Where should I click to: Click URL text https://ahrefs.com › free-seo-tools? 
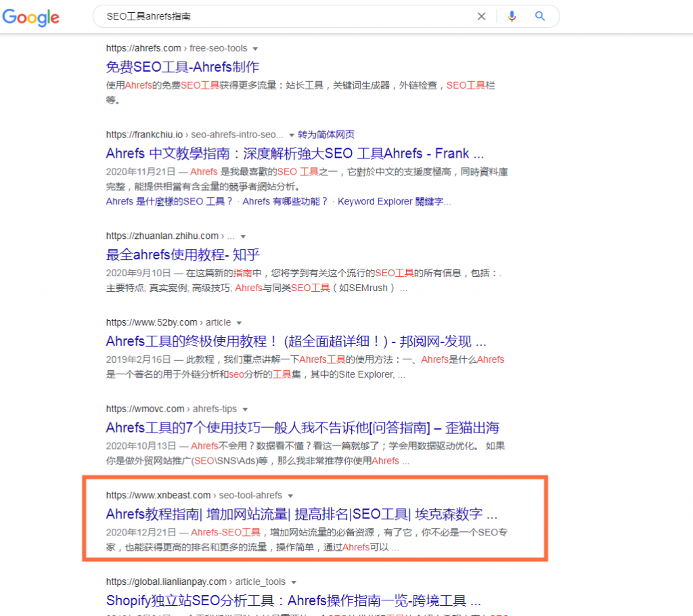177,48
